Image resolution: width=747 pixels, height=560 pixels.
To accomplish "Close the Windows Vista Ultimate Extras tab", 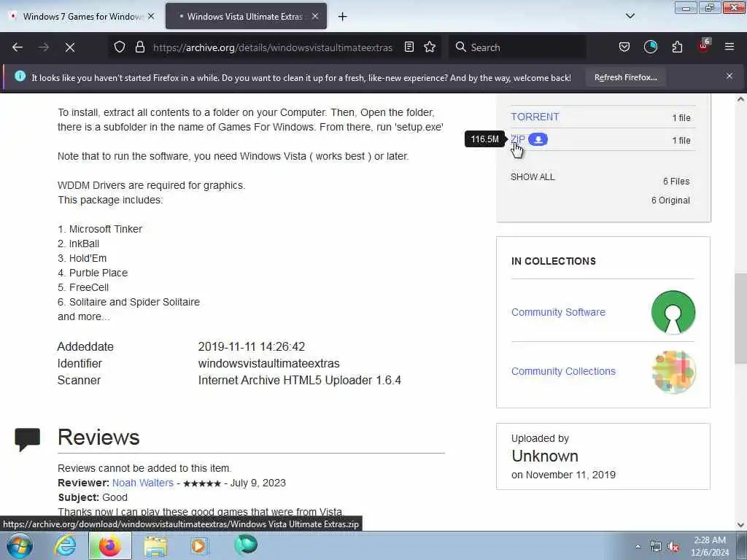I will pyautogui.click(x=315, y=16).
